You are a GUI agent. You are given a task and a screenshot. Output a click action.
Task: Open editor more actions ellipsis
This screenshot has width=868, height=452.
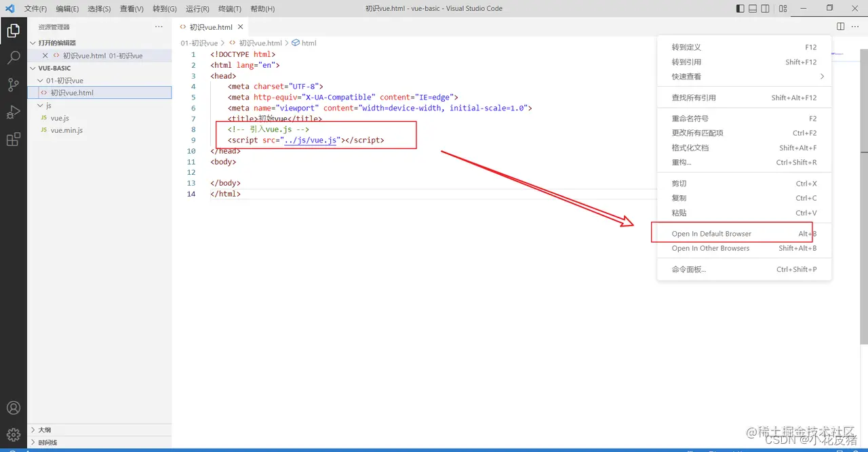coord(854,26)
